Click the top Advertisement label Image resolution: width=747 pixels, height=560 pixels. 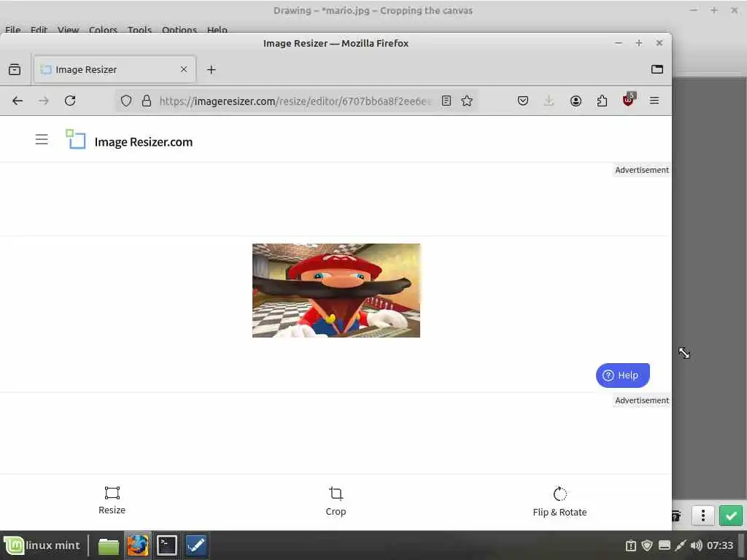click(642, 170)
